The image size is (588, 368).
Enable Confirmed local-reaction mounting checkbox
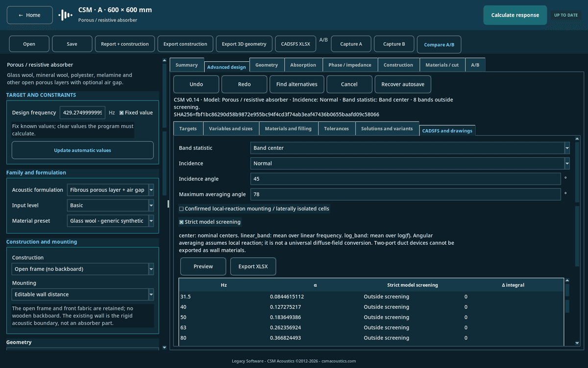[x=181, y=209]
